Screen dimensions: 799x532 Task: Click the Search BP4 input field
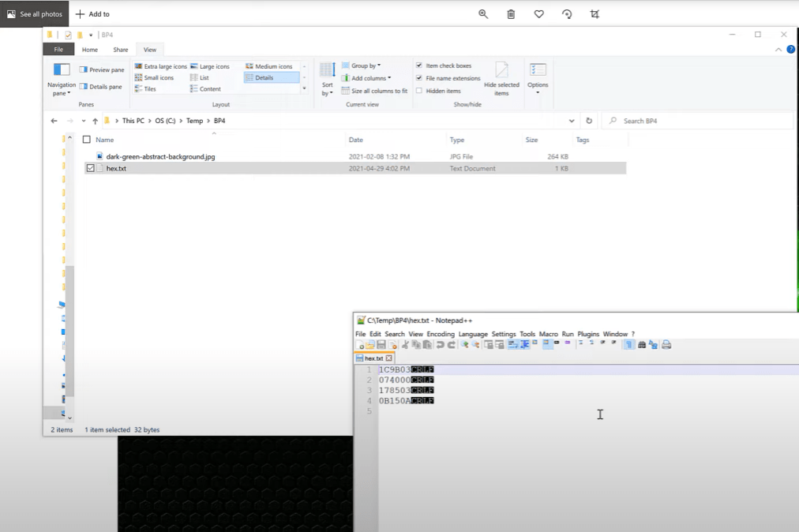[698, 121]
